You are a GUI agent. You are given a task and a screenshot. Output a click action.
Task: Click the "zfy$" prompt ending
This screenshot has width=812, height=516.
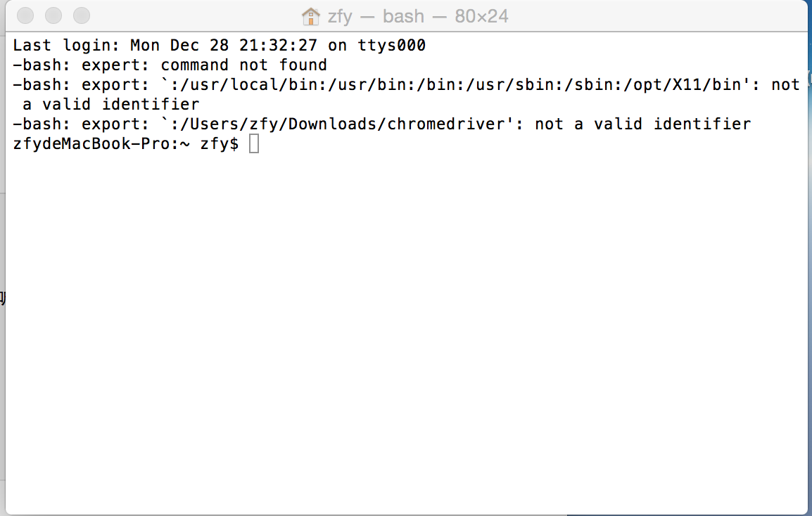pos(220,144)
